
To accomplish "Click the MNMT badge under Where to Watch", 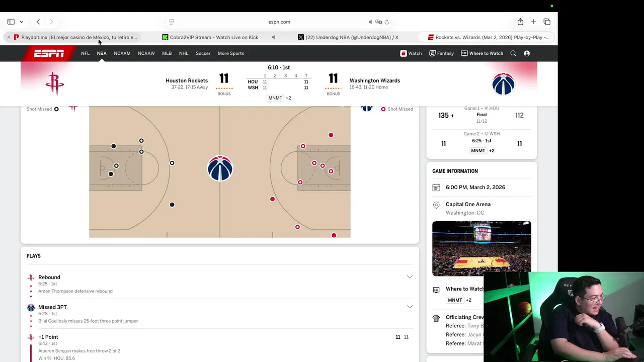I will (x=455, y=300).
